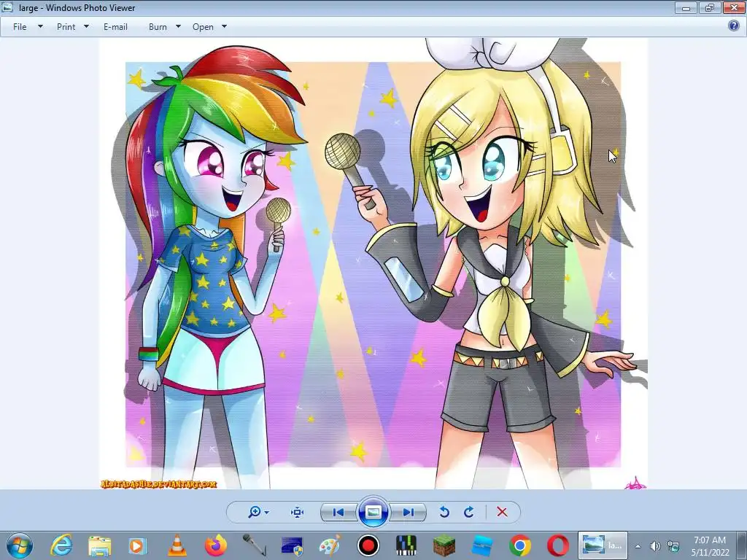Image resolution: width=747 pixels, height=560 pixels.
Task: Rotate the image clockwise
Action: 469,512
